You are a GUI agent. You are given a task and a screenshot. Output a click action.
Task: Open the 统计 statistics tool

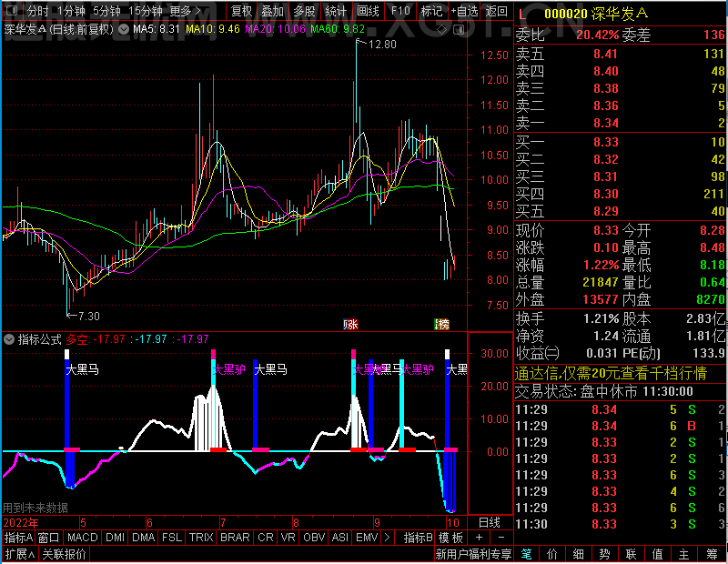pos(336,11)
